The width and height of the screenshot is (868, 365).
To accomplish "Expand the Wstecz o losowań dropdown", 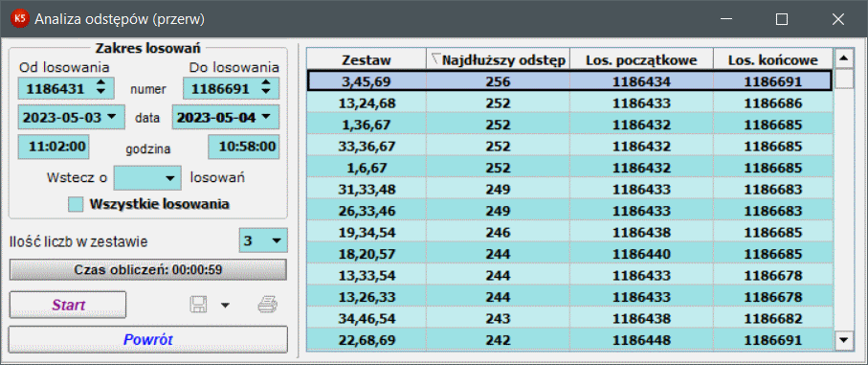I will (170, 178).
